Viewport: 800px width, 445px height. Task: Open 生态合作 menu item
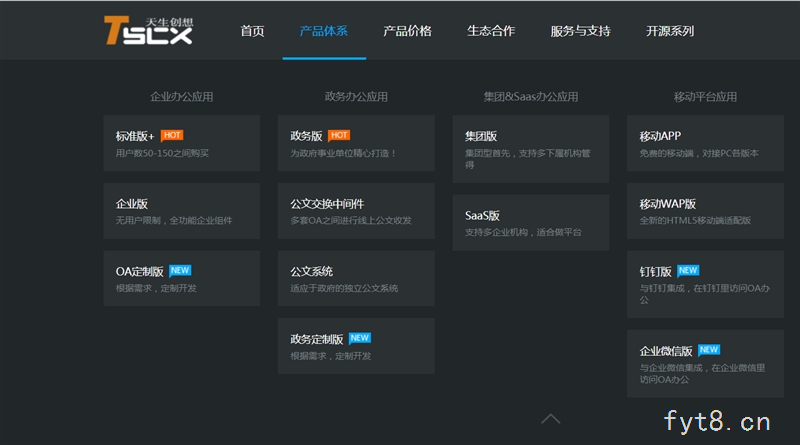pos(491,31)
